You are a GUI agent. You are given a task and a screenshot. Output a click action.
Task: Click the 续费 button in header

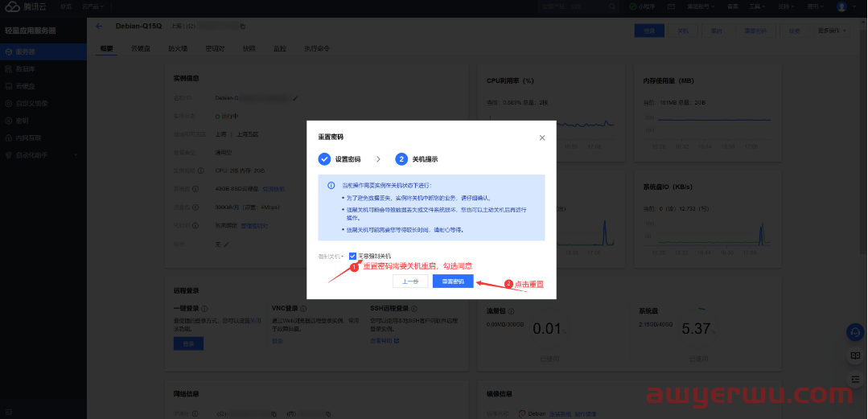[794, 31]
